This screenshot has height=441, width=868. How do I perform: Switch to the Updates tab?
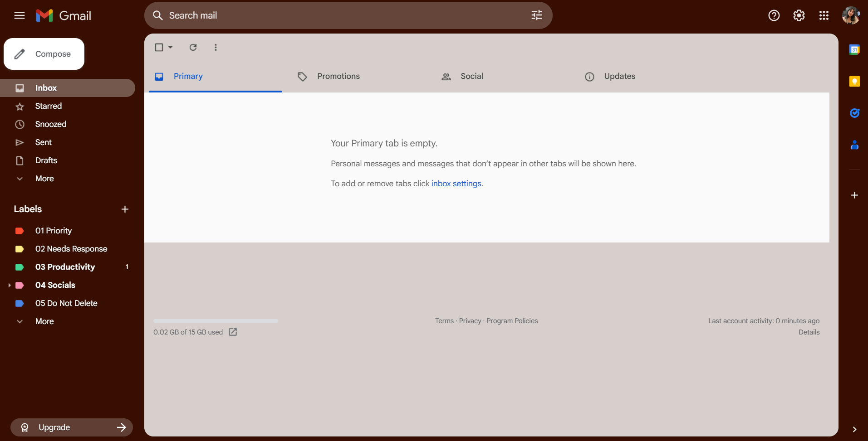[619, 76]
